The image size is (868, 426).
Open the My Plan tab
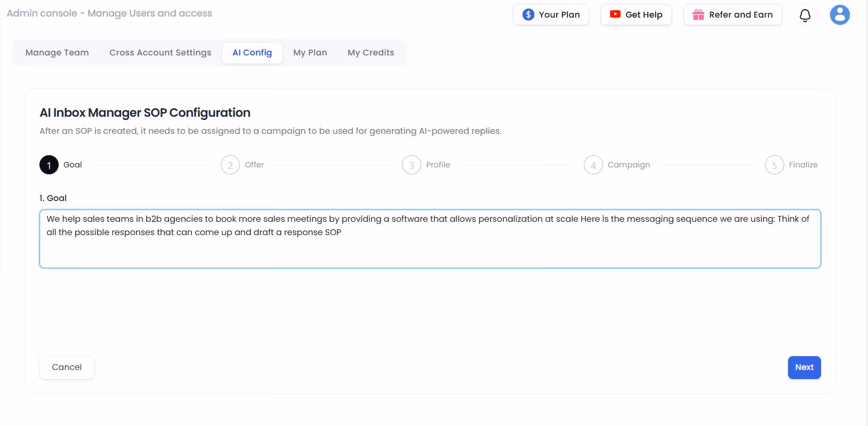point(310,53)
